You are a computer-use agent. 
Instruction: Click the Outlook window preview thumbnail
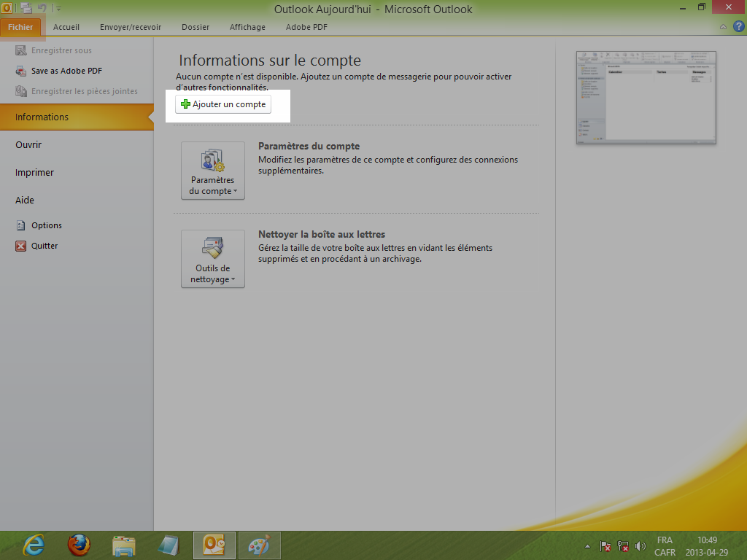click(646, 98)
